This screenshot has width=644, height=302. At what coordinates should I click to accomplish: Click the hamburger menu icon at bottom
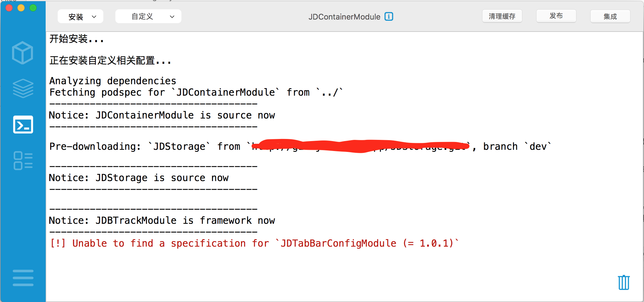23,278
